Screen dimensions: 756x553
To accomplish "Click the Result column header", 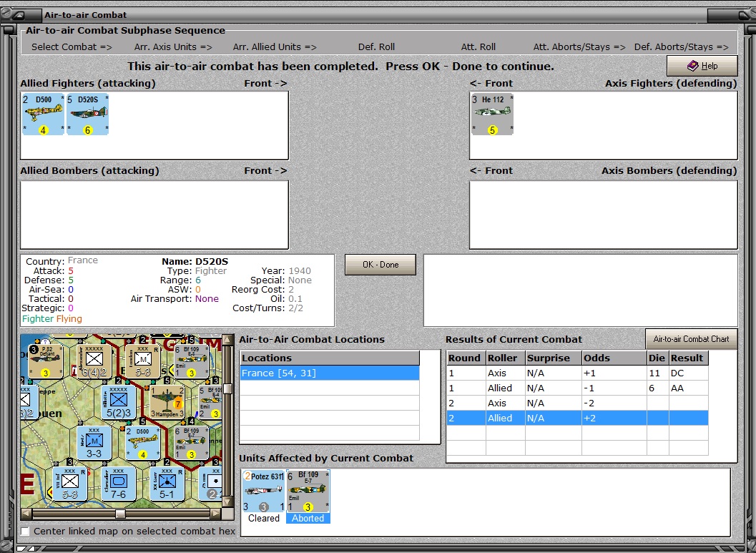I will pyautogui.click(x=689, y=358).
